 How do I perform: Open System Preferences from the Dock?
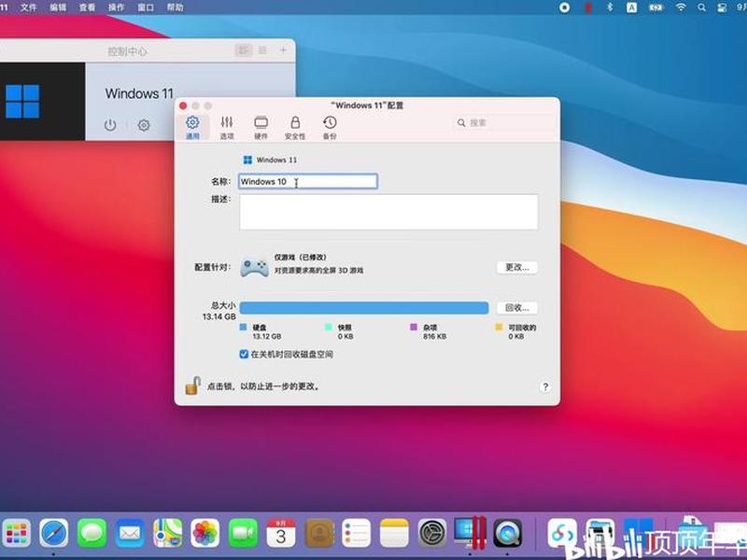(x=432, y=533)
